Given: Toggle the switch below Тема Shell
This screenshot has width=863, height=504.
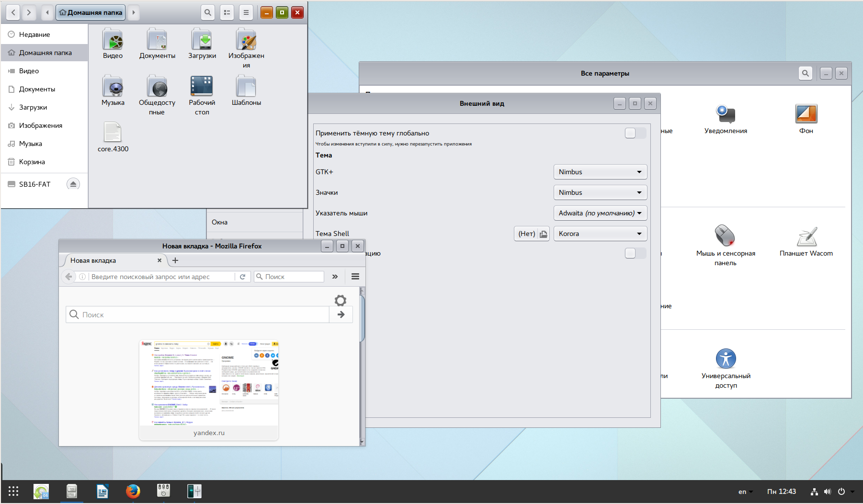Looking at the screenshot, I should 635,253.
